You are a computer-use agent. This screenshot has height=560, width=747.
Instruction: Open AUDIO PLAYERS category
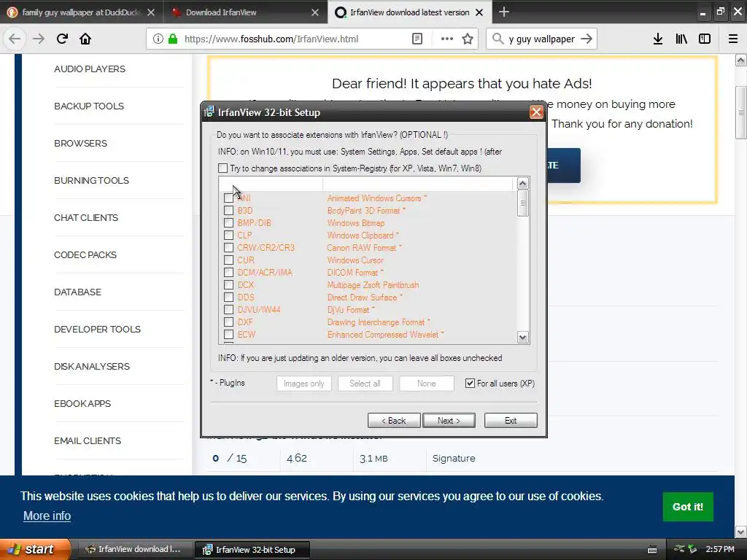pyautogui.click(x=90, y=69)
